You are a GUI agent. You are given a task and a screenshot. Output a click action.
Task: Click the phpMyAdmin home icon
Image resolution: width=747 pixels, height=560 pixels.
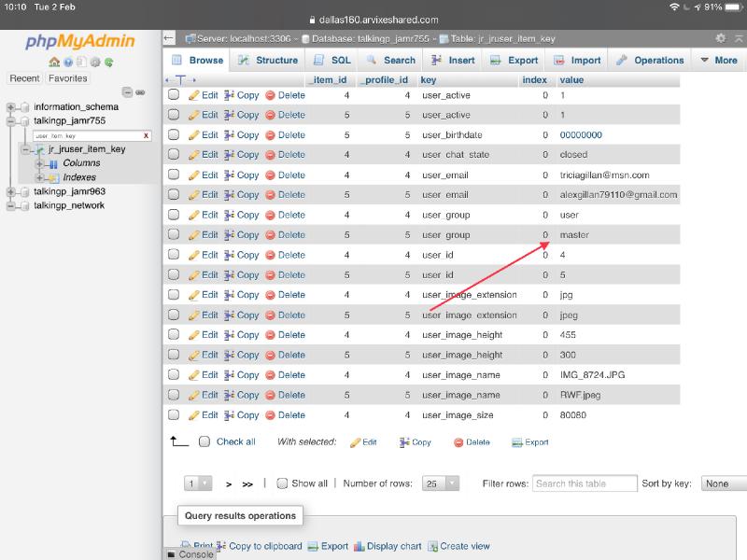point(54,62)
